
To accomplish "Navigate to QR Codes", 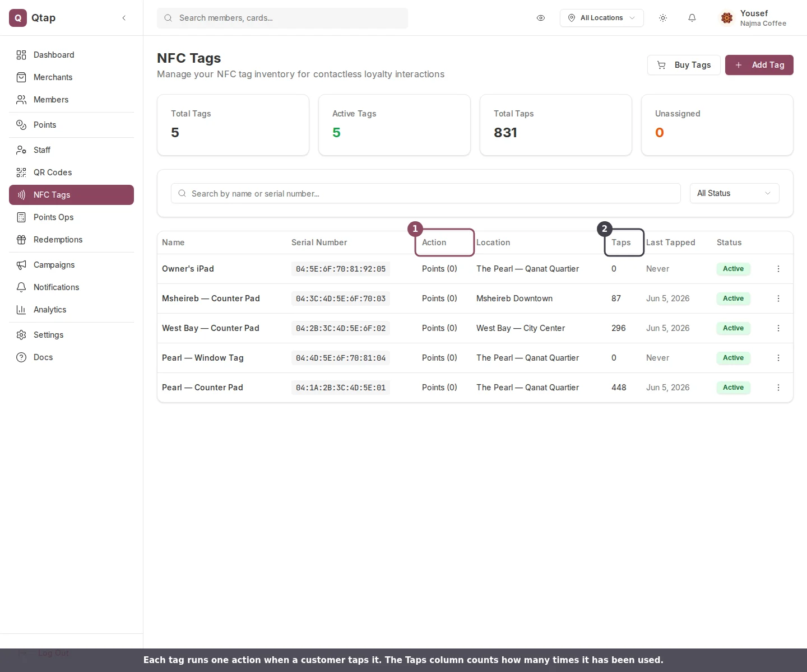I will (71, 172).
